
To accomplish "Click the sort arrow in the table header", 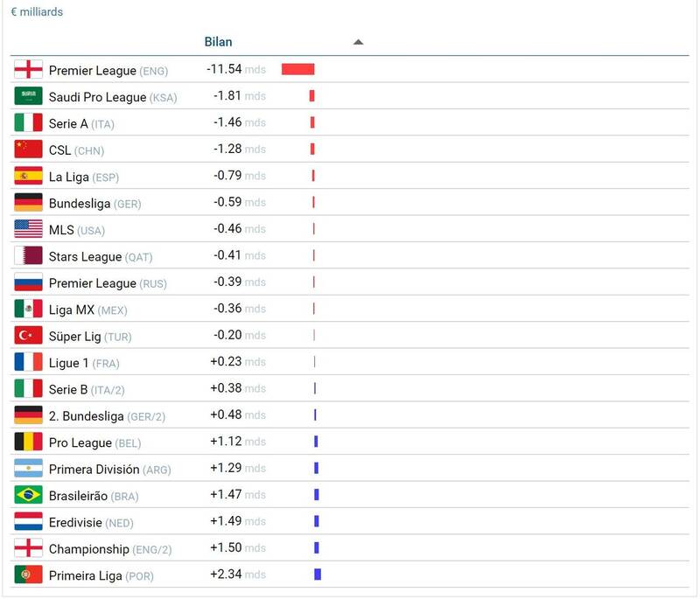I will (358, 42).
